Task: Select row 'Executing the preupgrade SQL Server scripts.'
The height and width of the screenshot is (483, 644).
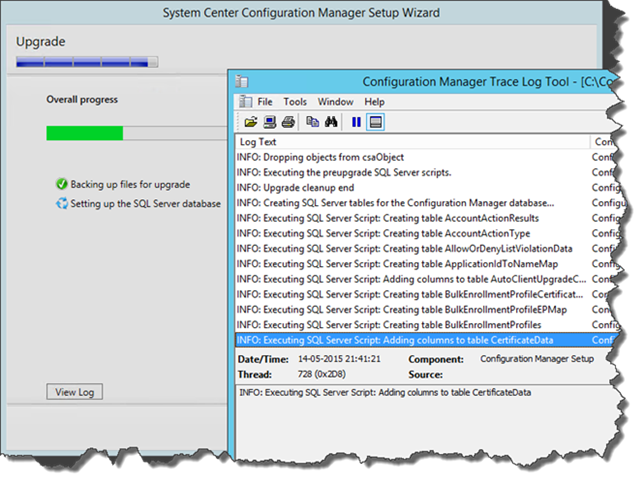Action: point(426,172)
